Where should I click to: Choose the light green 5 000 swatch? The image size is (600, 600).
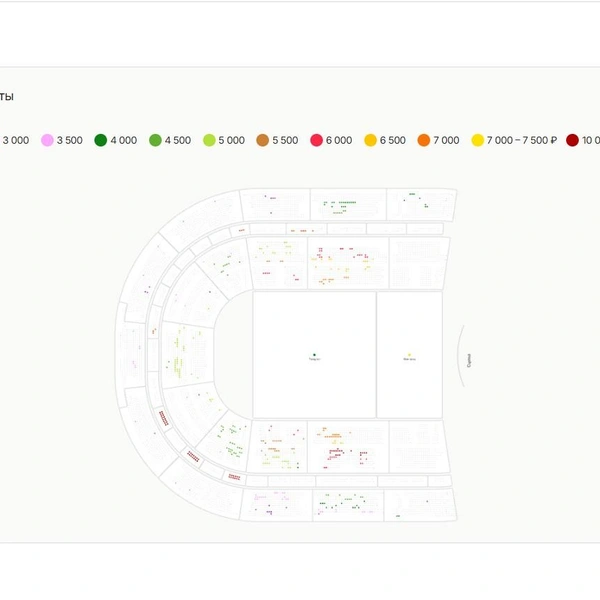[x=209, y=141]
